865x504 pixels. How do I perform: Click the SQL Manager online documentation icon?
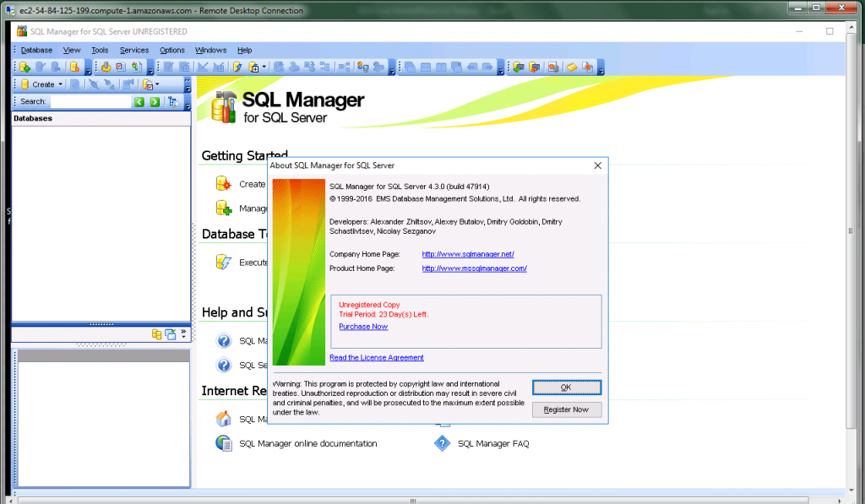(221, 443)
